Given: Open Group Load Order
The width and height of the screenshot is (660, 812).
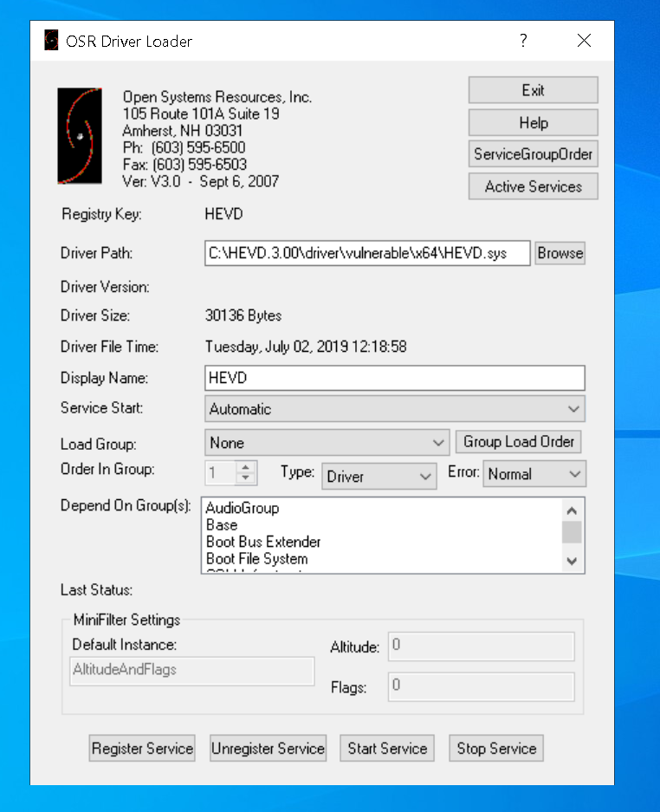Looking at the screenshot, I should click(519, 442).
